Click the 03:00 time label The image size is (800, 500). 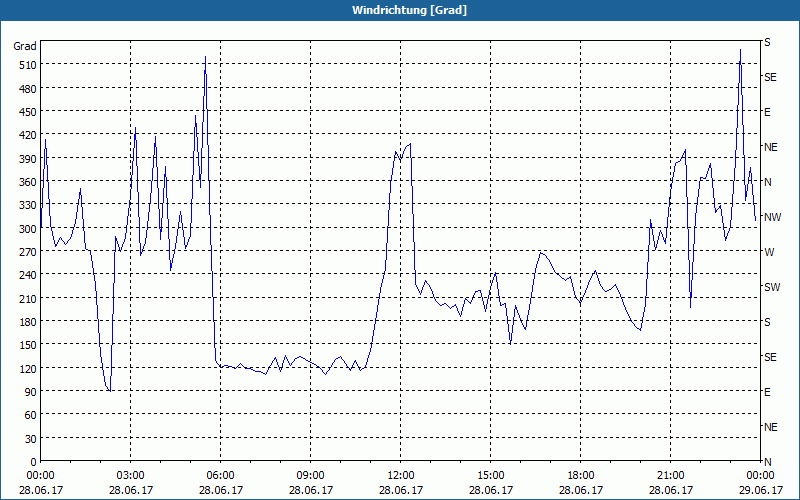click(x=131, y=476)
